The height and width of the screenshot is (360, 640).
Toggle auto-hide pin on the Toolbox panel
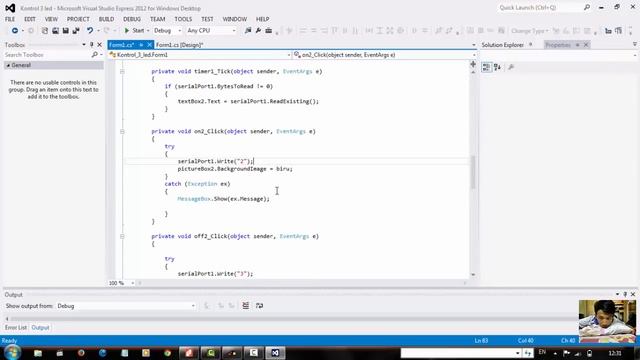tap(91, 45)
